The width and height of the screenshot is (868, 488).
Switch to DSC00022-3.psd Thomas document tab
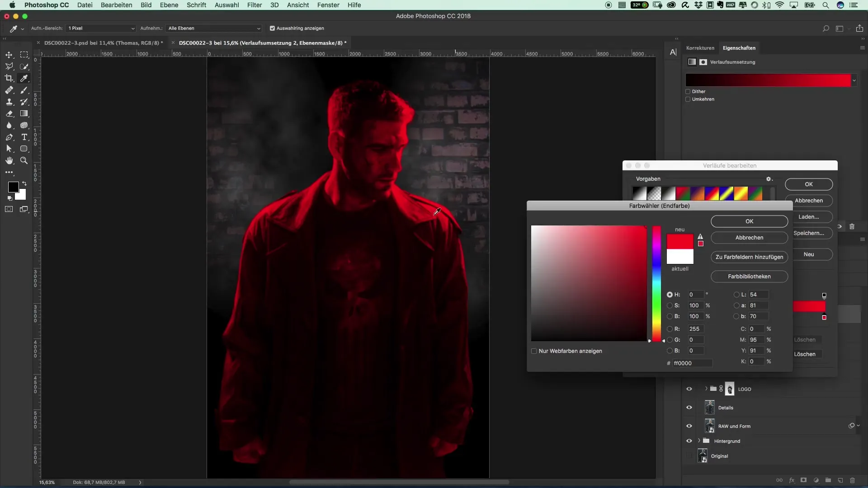tap(104, 43)
